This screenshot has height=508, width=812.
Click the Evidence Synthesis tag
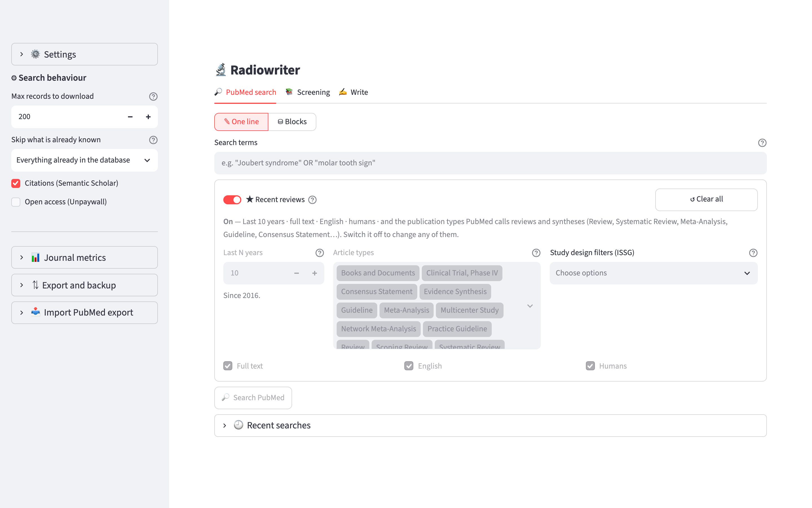point(455,292)
